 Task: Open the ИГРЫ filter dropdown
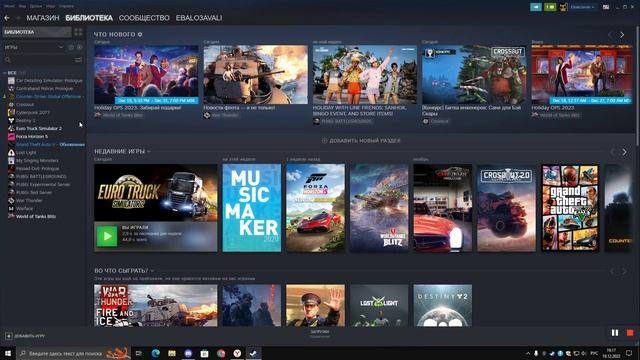[33, 47]
